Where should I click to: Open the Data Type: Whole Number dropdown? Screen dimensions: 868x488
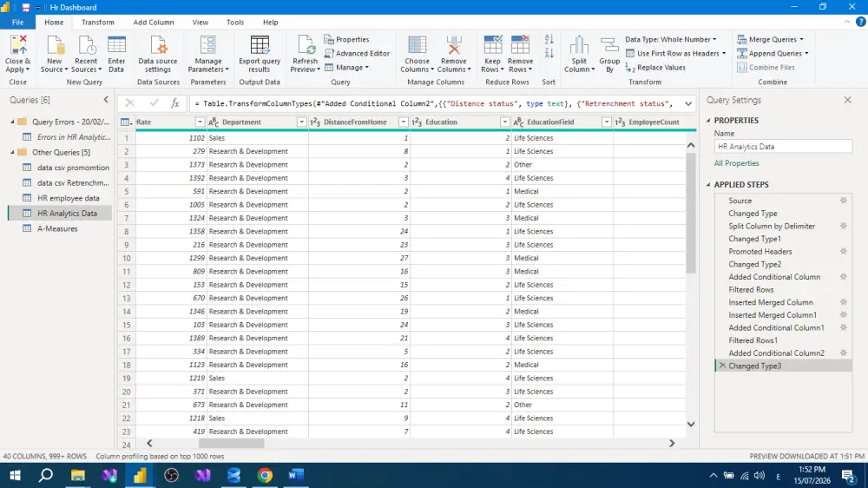point(671,39)
